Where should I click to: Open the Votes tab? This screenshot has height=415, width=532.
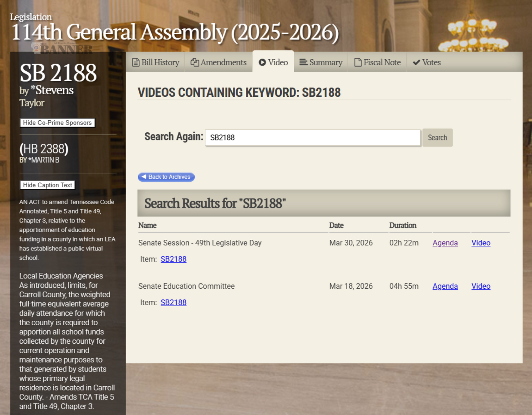click(x=427, y=62)
